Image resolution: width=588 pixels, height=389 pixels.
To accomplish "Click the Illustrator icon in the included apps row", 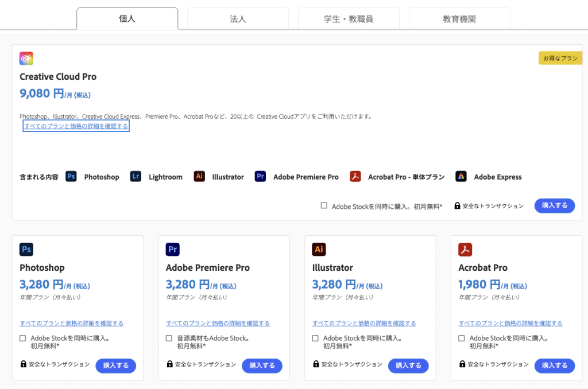I will tap(199, 176).
